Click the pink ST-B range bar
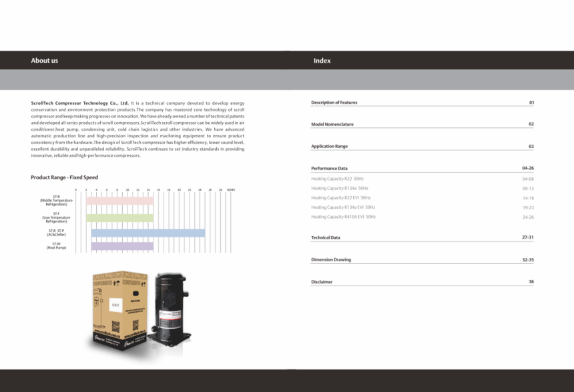The height and width of the screenshot is (392, 574). [119, 201]
